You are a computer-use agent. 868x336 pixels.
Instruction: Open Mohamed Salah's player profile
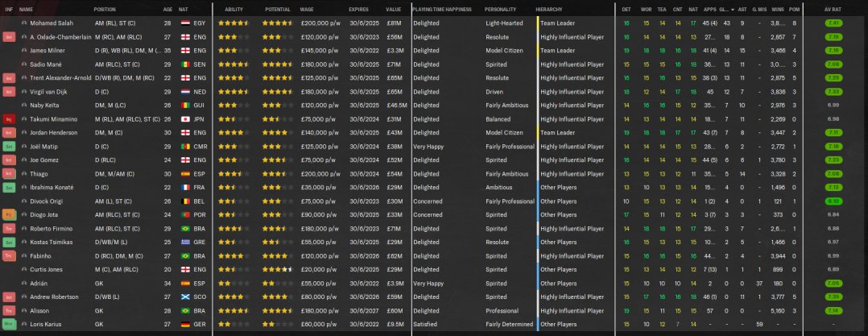[52, 23]
